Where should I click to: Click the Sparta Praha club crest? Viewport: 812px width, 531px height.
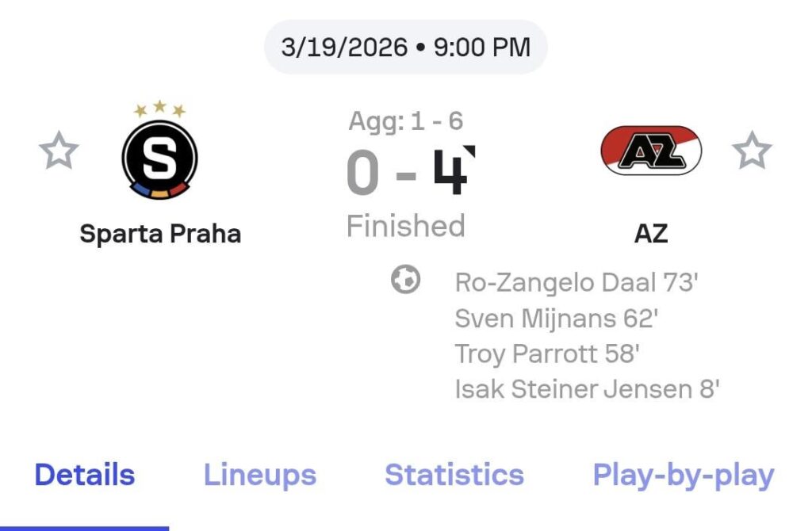158,156
